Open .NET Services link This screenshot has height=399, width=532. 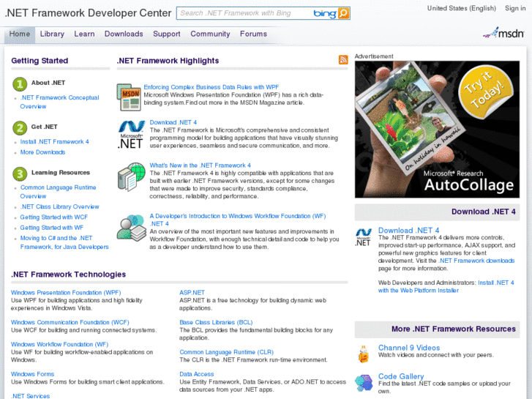31,396
